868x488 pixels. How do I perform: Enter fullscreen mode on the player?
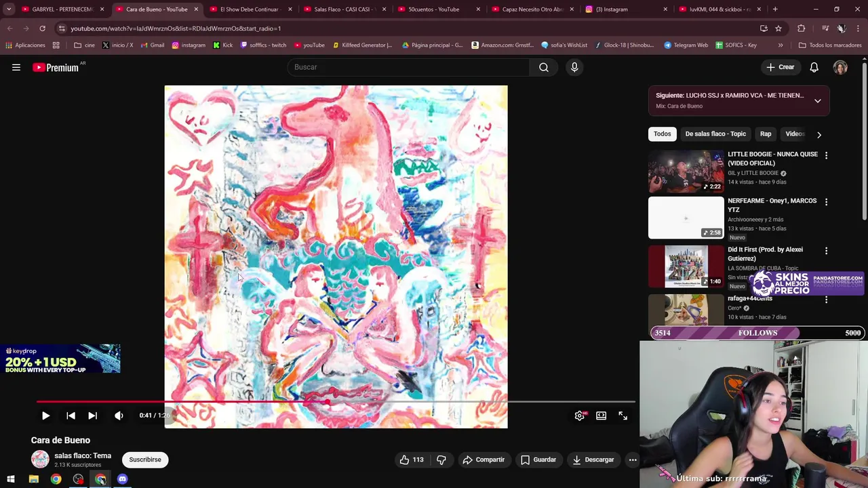(x=623, y=415)
